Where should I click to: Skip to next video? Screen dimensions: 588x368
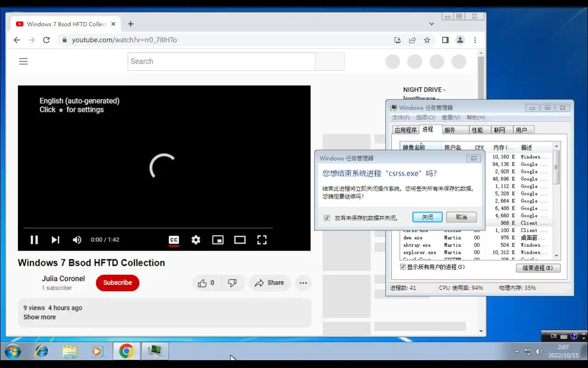tap(56, 240)
